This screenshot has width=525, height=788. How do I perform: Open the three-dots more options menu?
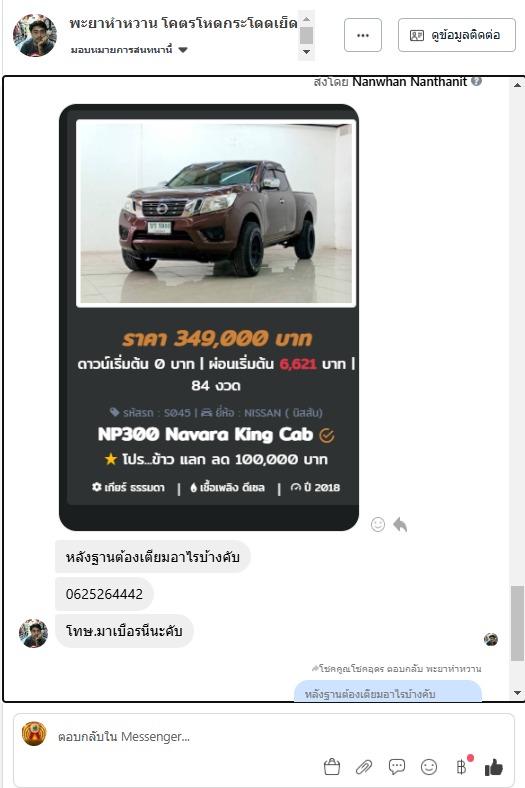(363, 35)
